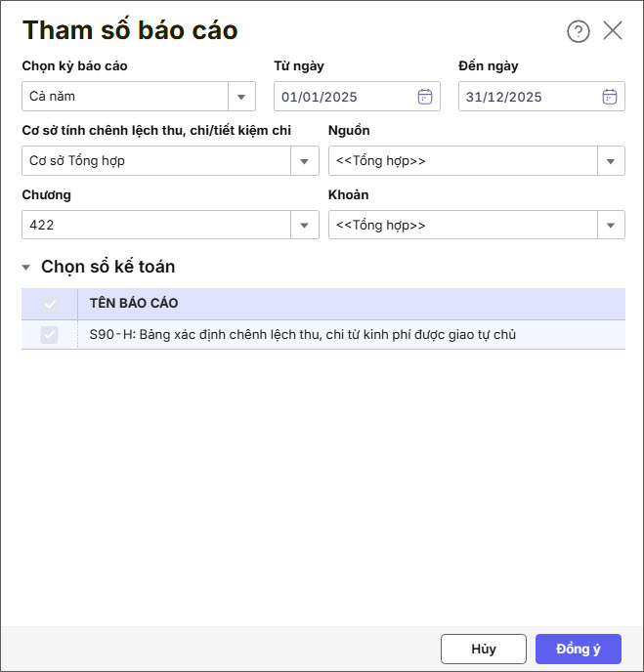Click the Hủy button
644x672 pixels.
click(484, 649)
